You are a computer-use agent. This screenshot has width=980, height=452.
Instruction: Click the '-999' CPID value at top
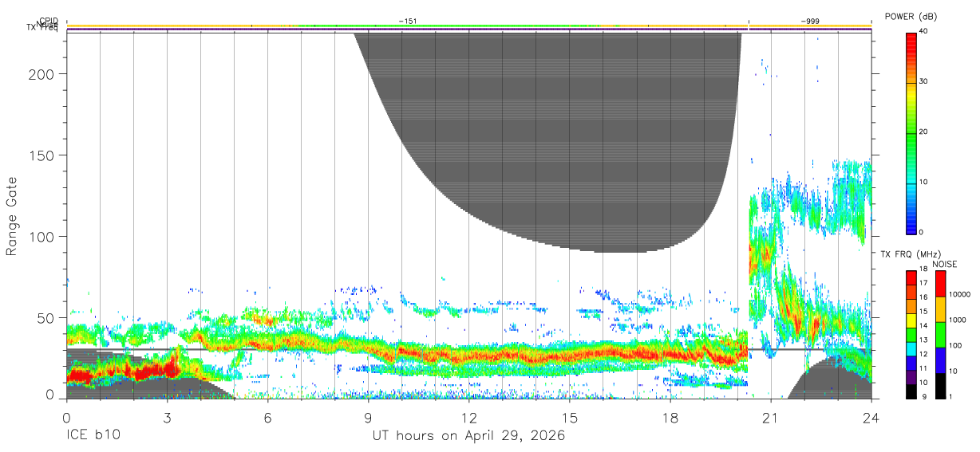click(811, 22)
